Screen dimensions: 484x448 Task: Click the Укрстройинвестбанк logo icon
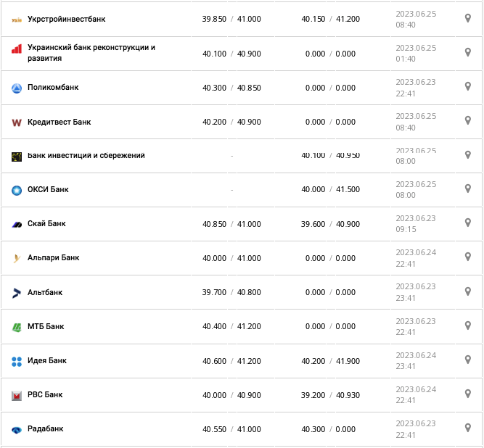tap(17, 20)
